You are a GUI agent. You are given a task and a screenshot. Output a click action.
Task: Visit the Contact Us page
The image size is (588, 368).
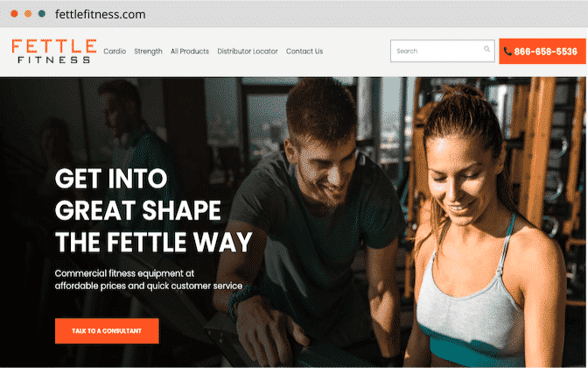pyautogui.click(x=304, y=51)
